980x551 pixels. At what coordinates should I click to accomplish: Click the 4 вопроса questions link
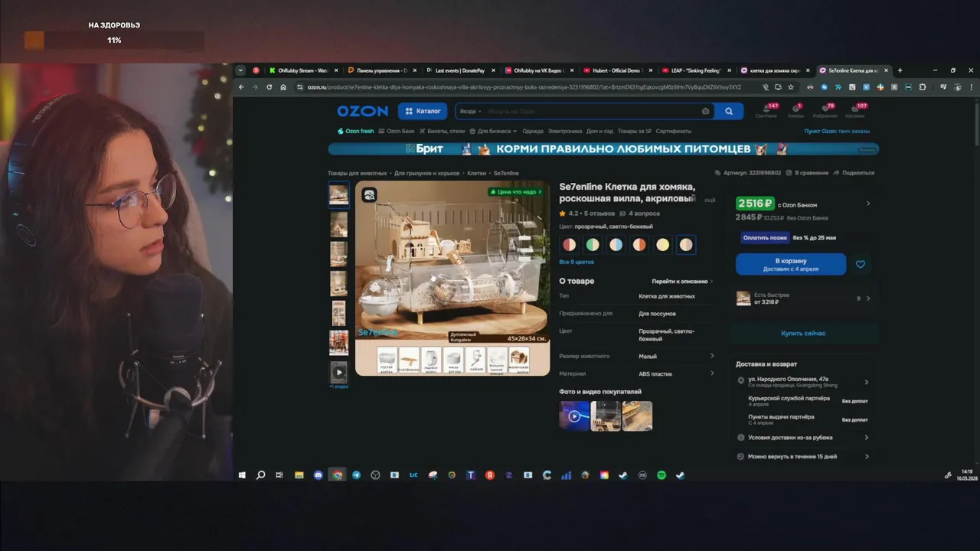point(639,214)
